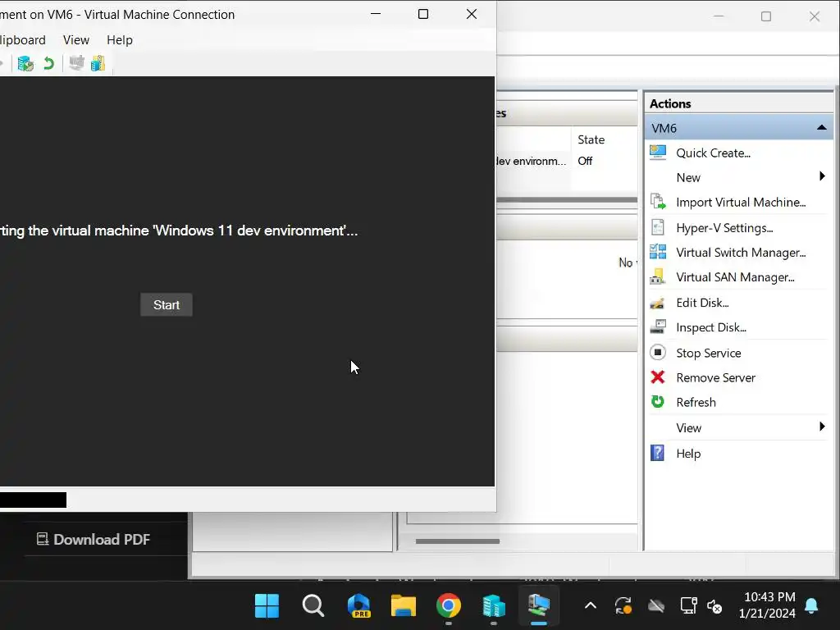Click Import Virtual Machine action
This screenshot has height=630, width=840.
tap(741, 203)
